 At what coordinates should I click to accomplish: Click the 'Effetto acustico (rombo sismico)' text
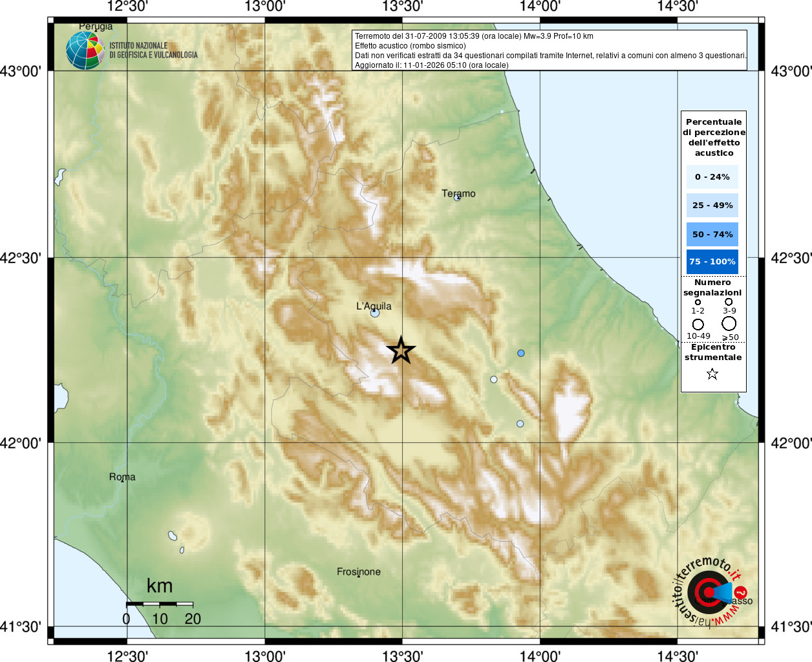click(410, 46)
